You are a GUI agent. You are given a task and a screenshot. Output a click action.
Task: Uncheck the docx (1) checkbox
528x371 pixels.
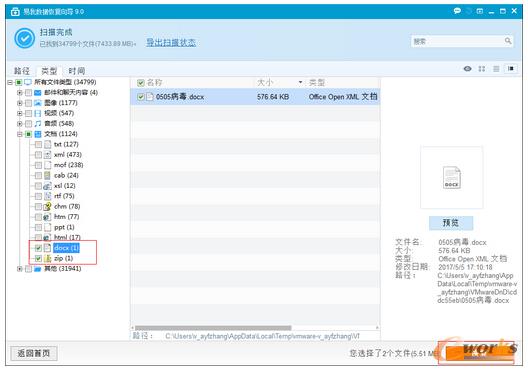38,248
